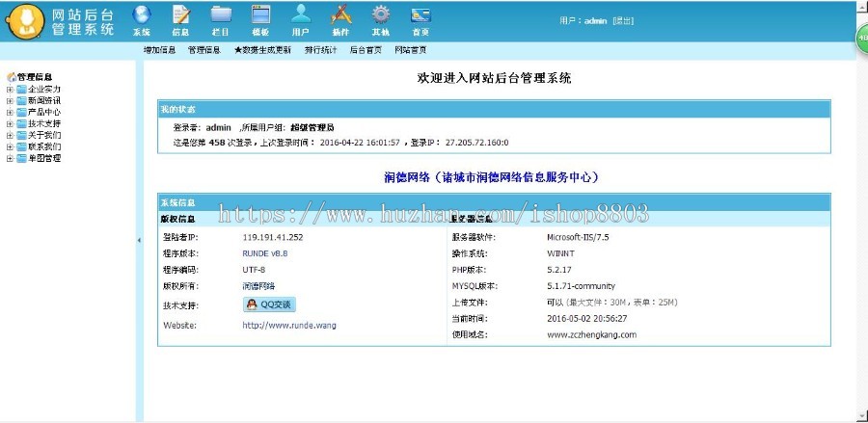Image resolution: width=868 pixels, height=423 pixels.
Task: Click the 超级管理员 user group text
Action: point(312,128)
